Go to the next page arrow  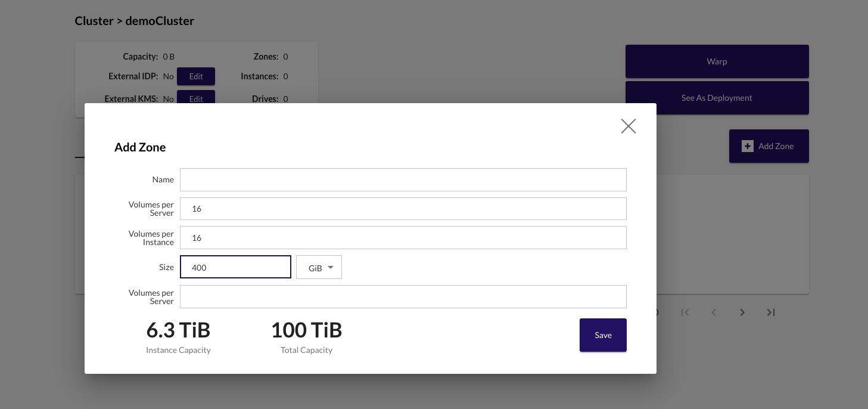click(742, 312)
